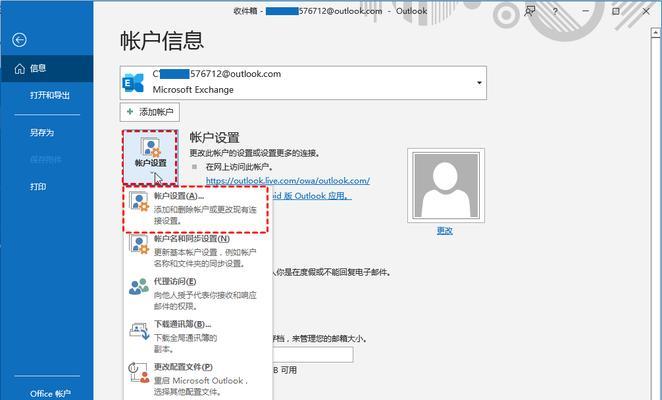The width and height of the screenshot is (662, 400).
Task: Minimize the Outlook window
Action: 586,11
